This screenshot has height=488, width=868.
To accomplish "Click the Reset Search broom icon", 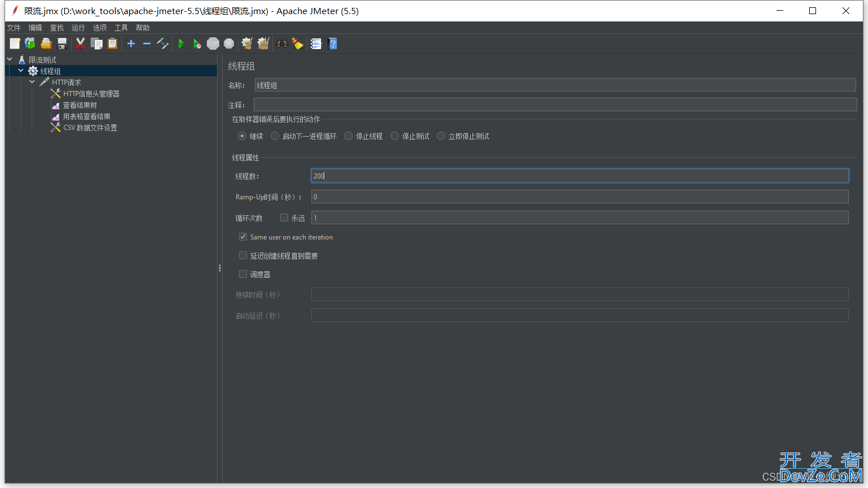I will pos(297,43).
